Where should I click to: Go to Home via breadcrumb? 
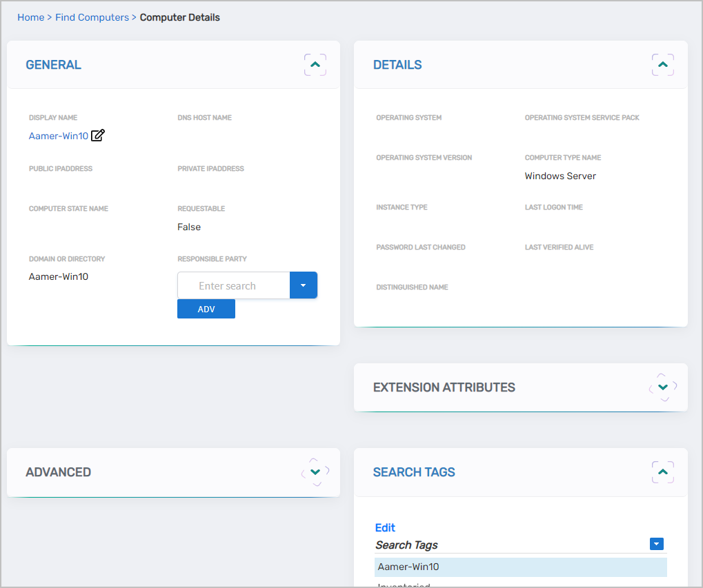pos(31,17)
